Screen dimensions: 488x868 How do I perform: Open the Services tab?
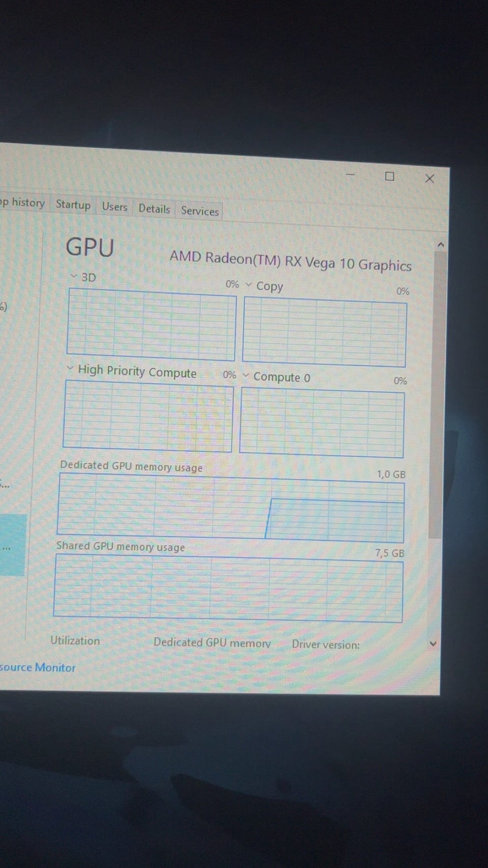click(x=200, y=211)
